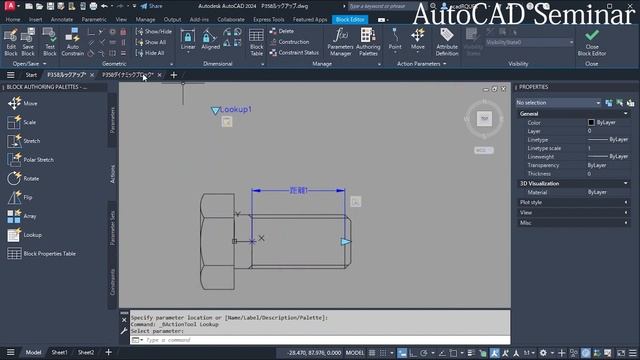Click the Close Block Editor checkmark

pyautogui.click(x=592, y=42)
